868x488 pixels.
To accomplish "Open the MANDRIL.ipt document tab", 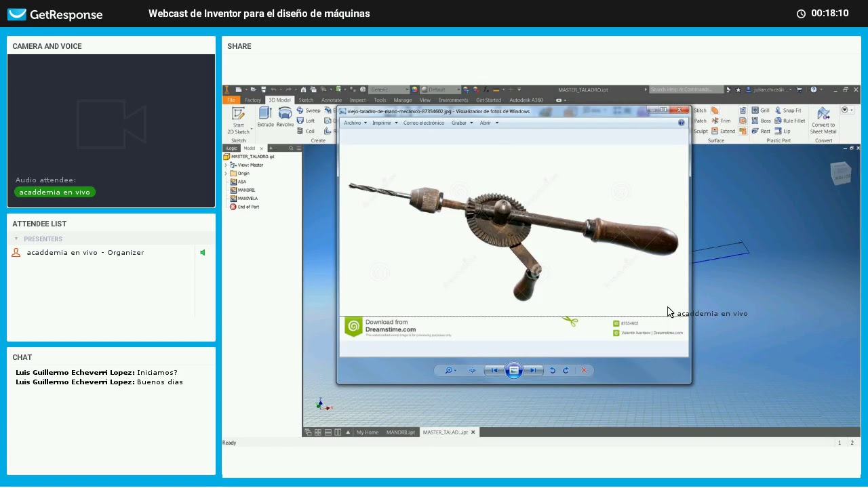I will coord(401,432).
